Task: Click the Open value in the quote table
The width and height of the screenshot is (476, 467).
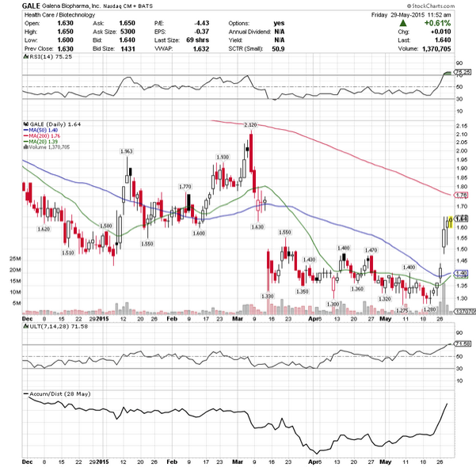Action: pyautogui.click(x=65, y=24)
